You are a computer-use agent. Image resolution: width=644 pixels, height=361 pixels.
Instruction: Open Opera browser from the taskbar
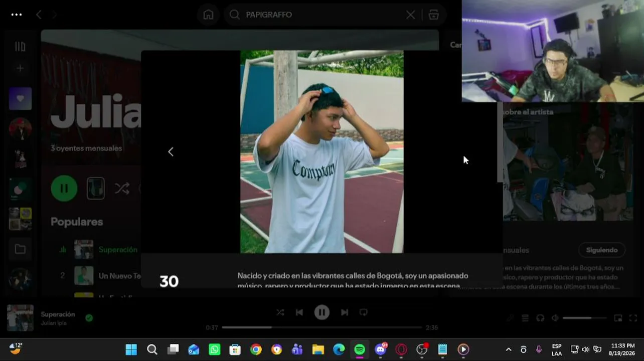click(x=401, y=349)
